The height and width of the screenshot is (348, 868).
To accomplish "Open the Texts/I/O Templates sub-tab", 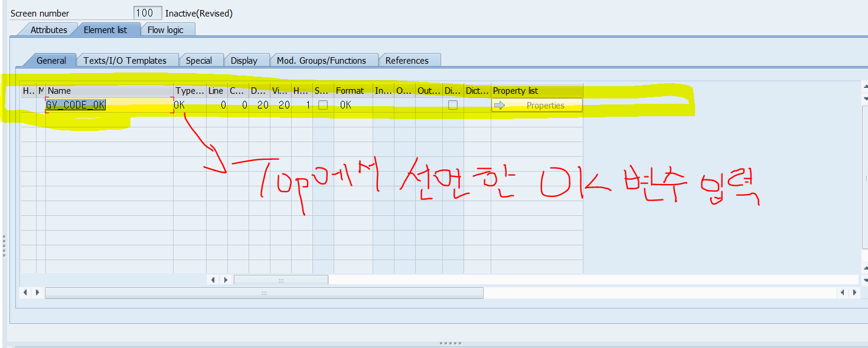I will pyautogui.click(x=125, y=60).
